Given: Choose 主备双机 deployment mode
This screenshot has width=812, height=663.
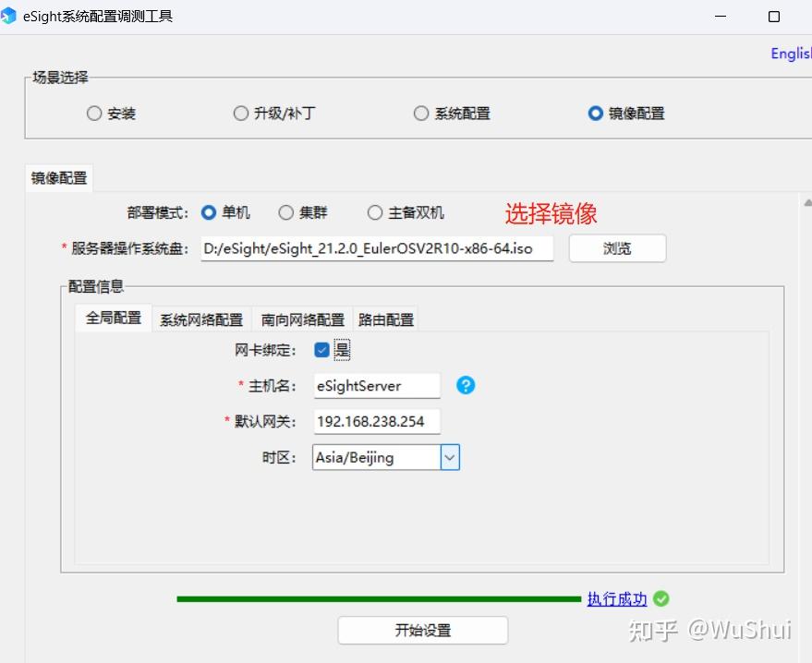Looking at the screenshot, I should tap(375, 212).
